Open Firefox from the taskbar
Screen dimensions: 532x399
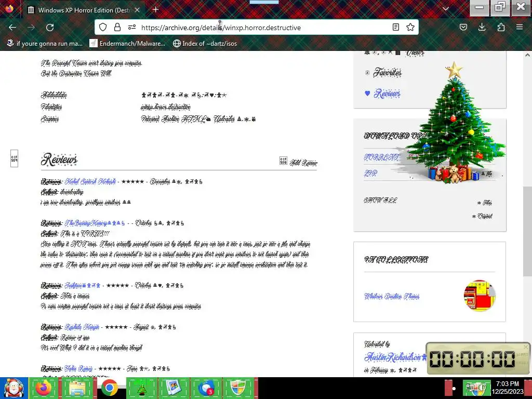click(44, 388)
